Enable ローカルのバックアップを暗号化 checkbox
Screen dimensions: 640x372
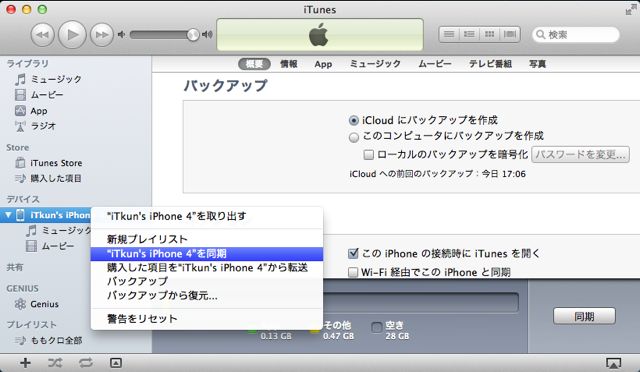(369, 155)
